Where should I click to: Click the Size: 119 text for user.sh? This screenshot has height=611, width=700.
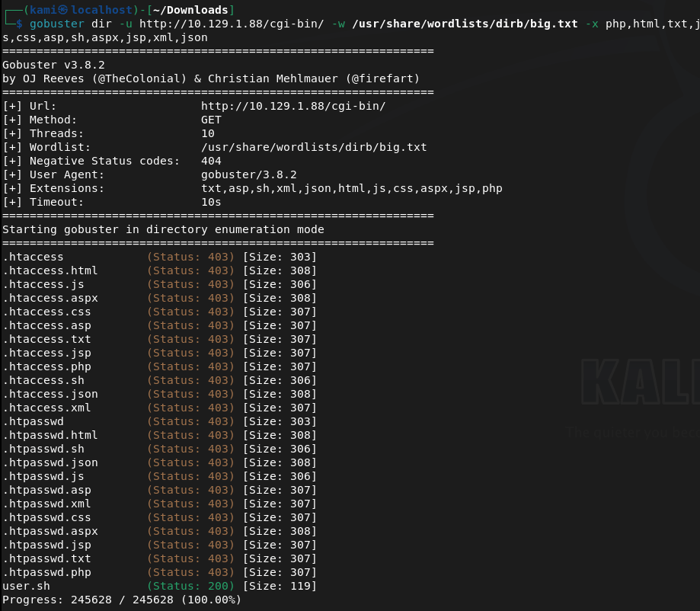[x=280, y=586]
